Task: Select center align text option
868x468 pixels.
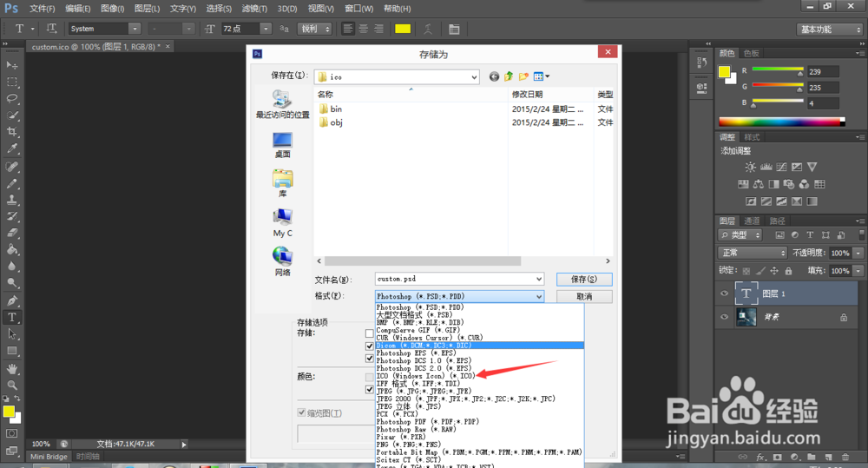Action: click(363, 29)
